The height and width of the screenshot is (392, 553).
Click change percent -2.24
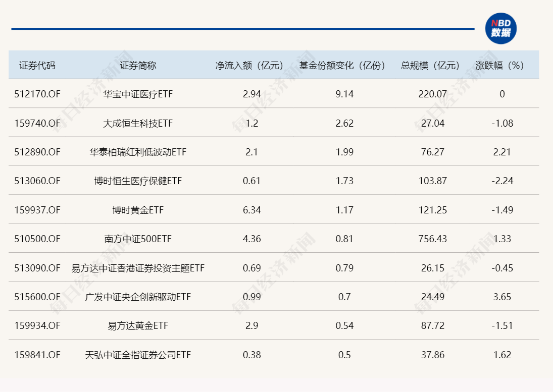[502, 181]
